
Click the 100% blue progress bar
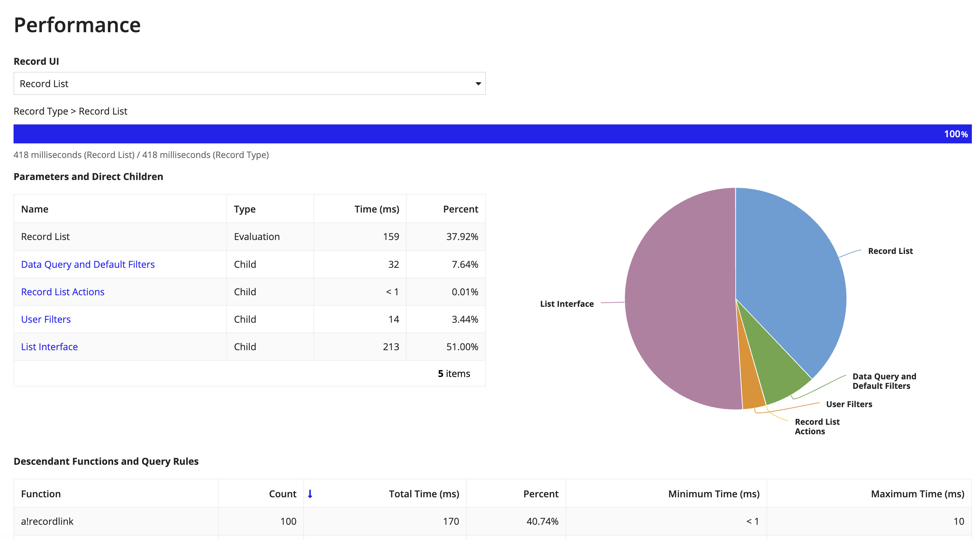tap(493, 134)
